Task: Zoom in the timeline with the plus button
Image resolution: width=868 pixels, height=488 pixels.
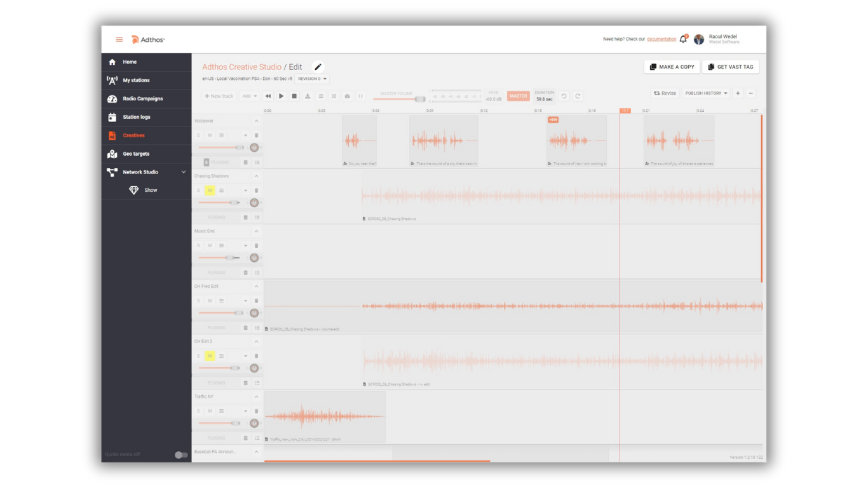Action: [x=738, y=93]
